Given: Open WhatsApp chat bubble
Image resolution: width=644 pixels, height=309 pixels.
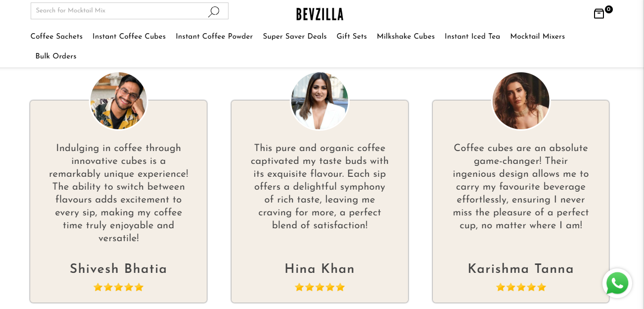Looking at the screenshot, I should tap(617, 283).
